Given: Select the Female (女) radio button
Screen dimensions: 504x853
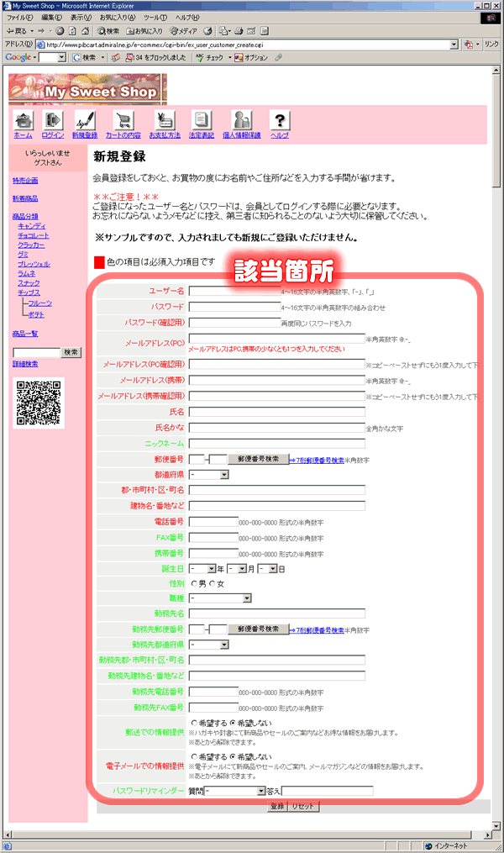Looking at the screenshot, I should pos(213,584).
